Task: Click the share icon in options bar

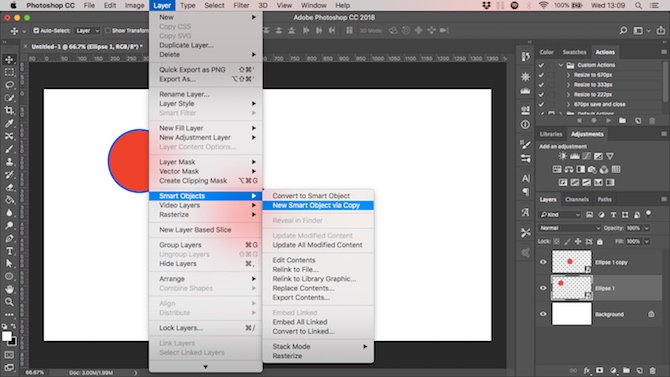Action: (x=661, y=30)
